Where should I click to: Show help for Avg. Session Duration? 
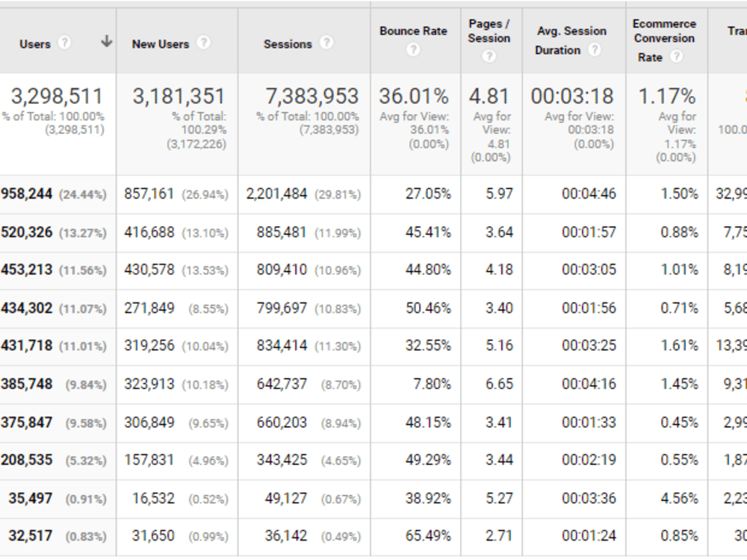[594, 49]
